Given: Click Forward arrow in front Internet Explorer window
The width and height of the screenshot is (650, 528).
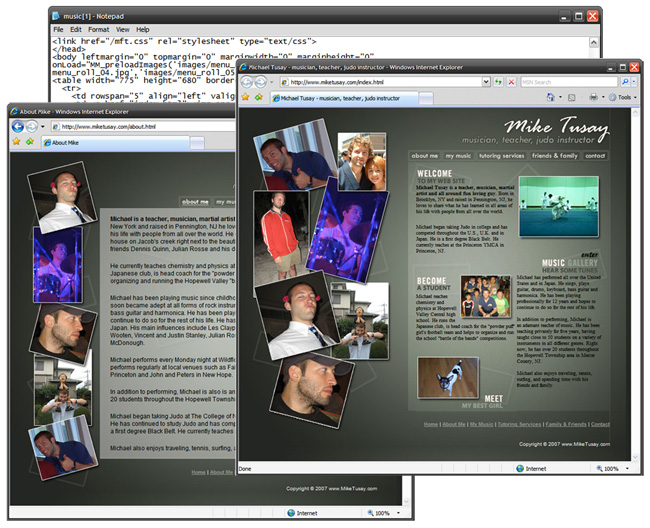Looking at the screenshot, I should 260,82.
